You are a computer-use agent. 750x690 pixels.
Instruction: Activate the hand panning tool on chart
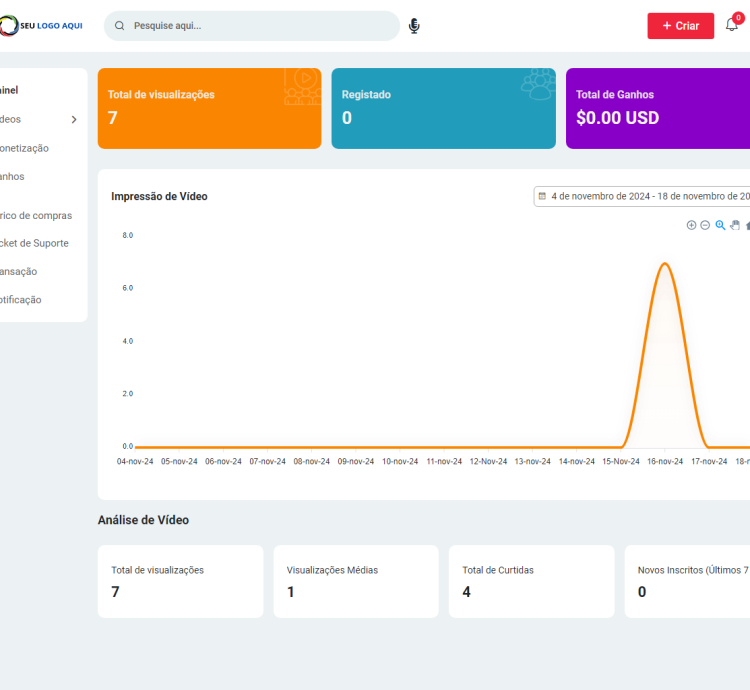[734, 225]
